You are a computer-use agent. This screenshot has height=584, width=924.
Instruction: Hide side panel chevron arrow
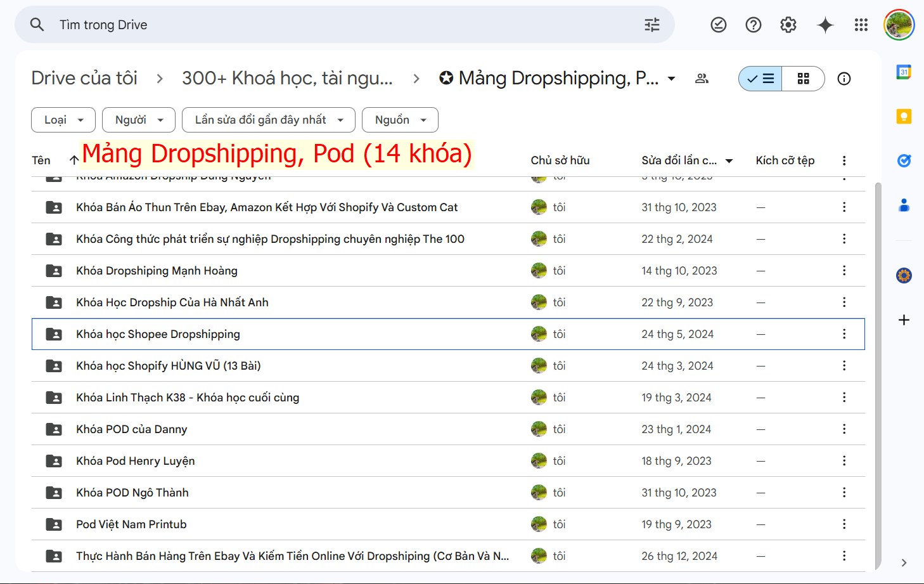click(904, 562)
